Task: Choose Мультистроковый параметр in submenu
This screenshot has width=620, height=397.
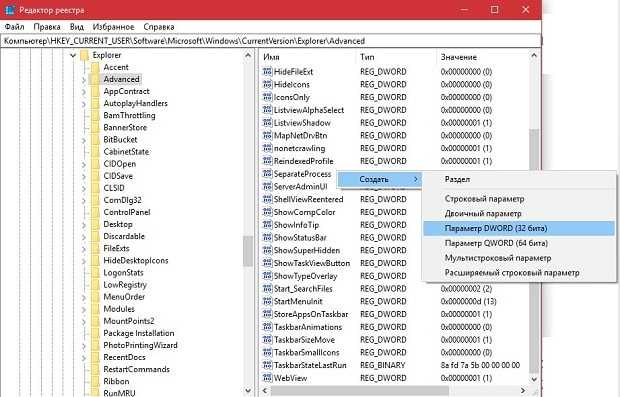Action: [519, 258]
